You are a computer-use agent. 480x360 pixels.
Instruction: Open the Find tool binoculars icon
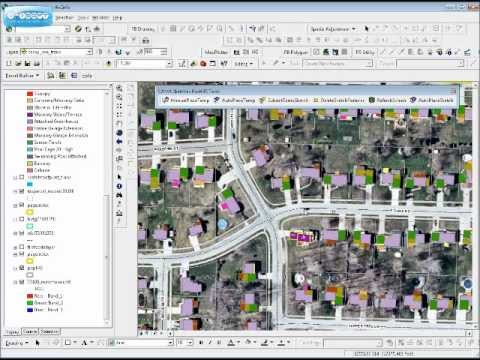(x=119, y=195)
